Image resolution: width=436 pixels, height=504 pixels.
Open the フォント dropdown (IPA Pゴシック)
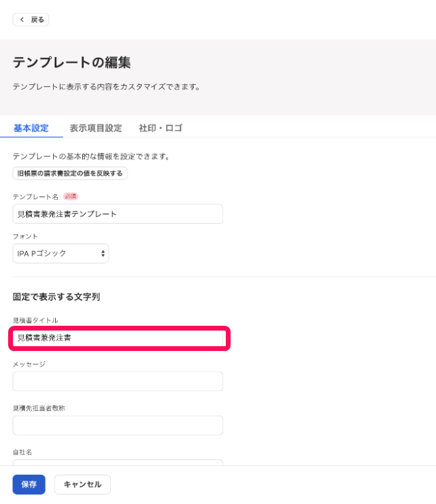pos(61,254)
